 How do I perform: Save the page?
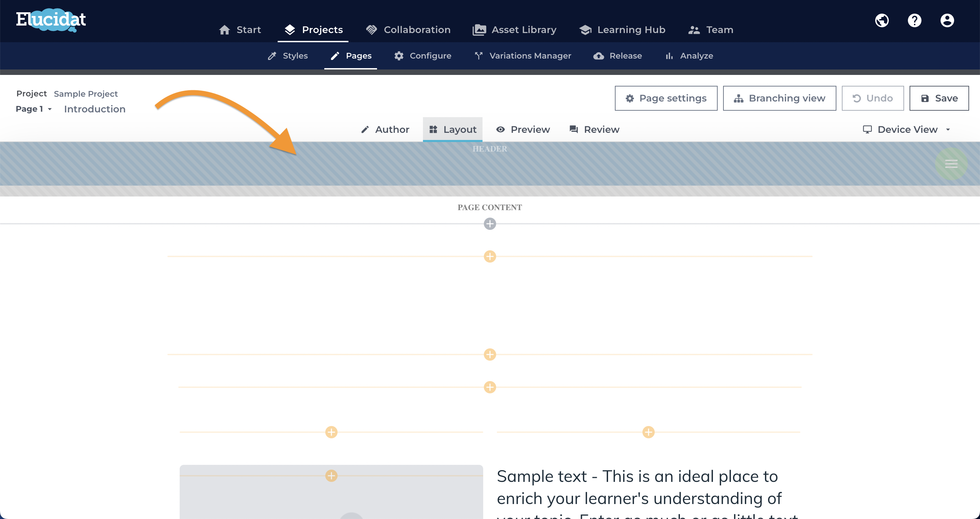coord(938,98)
